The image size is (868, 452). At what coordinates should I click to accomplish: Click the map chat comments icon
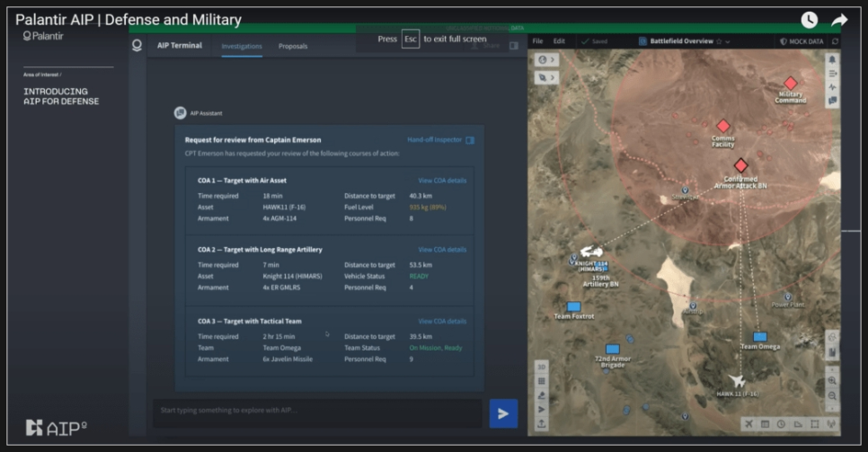click(x=832, y=101)
